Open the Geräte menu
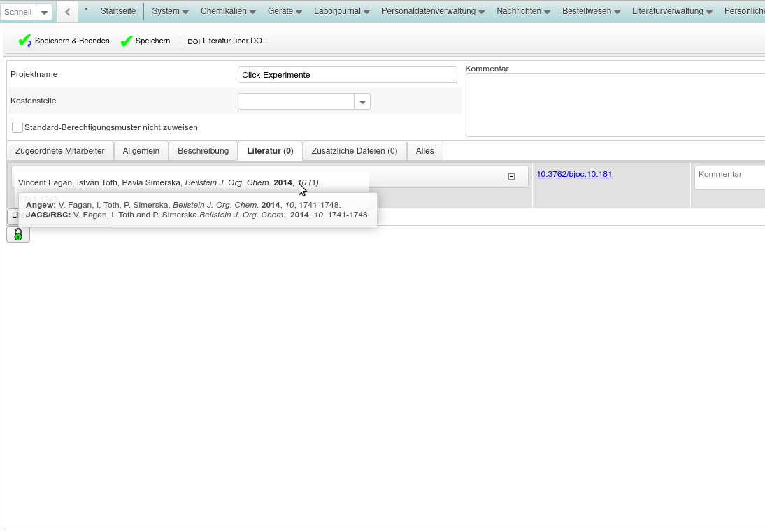Image resolution: width=765 pixels, height=532 pixels. (x=285, y=11)
